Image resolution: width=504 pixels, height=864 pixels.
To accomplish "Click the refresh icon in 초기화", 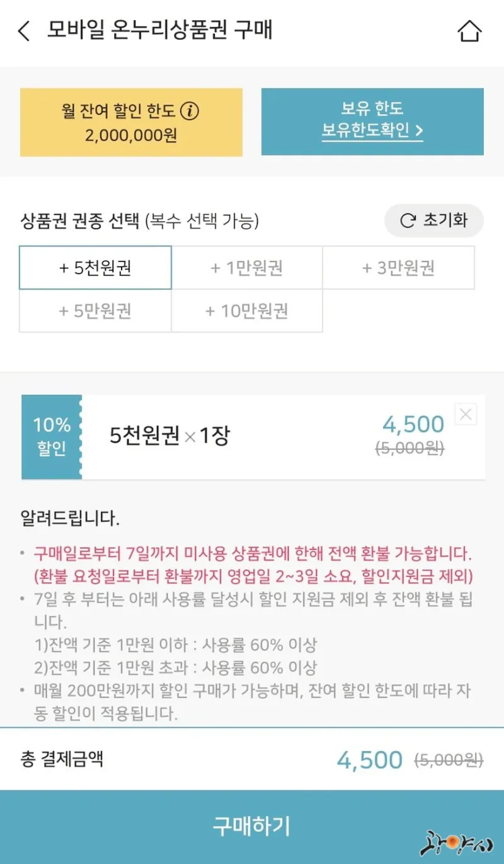I will pyautogui.click(x=408, y=221).
